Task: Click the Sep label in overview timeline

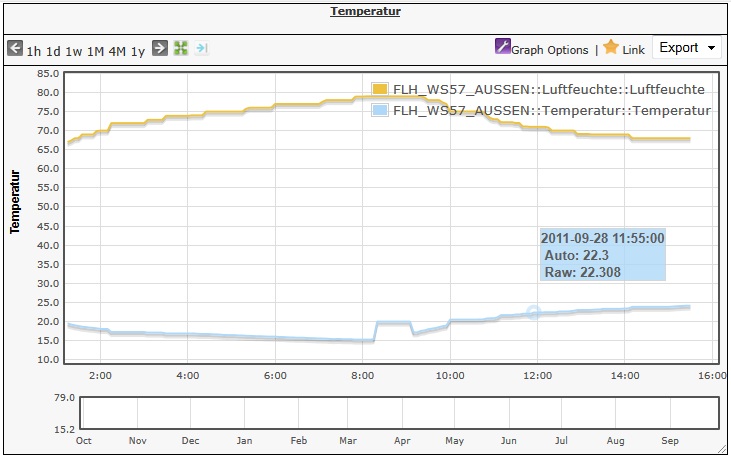Action: 669,441
